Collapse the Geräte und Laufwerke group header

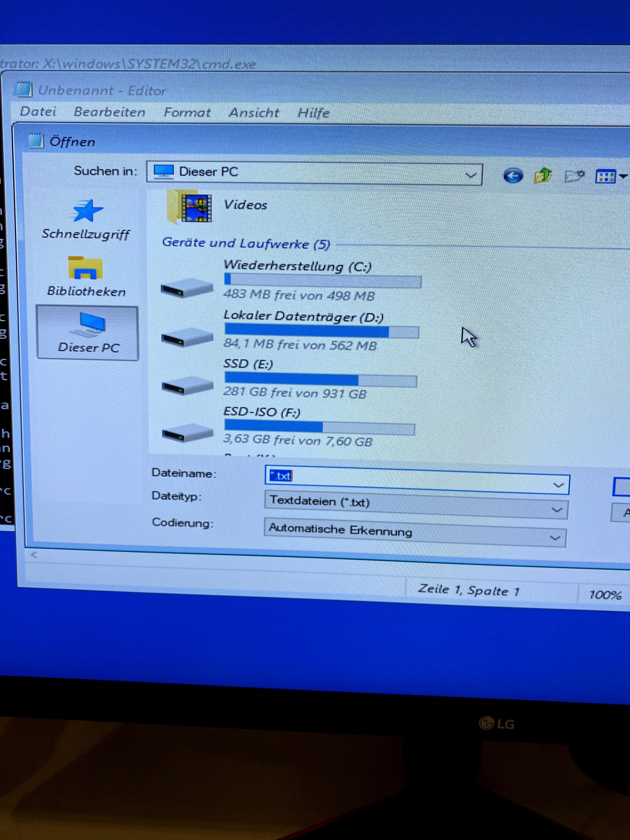tap(246, 243)
